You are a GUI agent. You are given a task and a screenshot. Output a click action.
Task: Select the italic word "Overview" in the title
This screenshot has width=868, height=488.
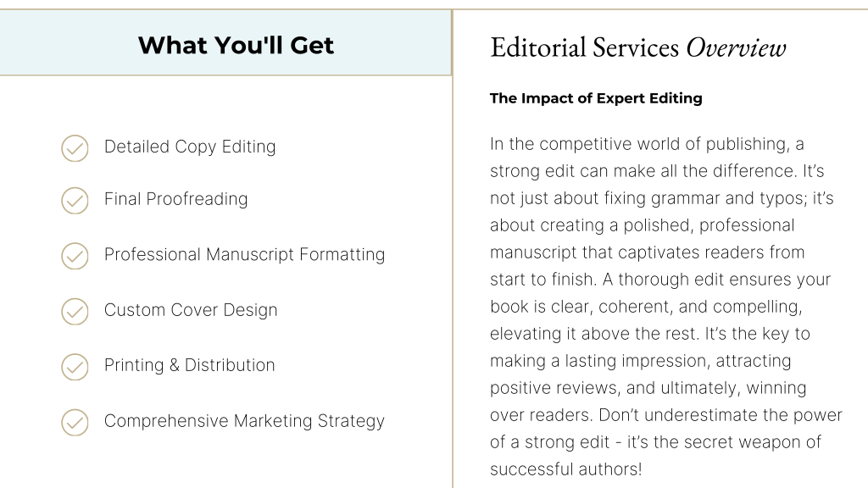(736, 47)
